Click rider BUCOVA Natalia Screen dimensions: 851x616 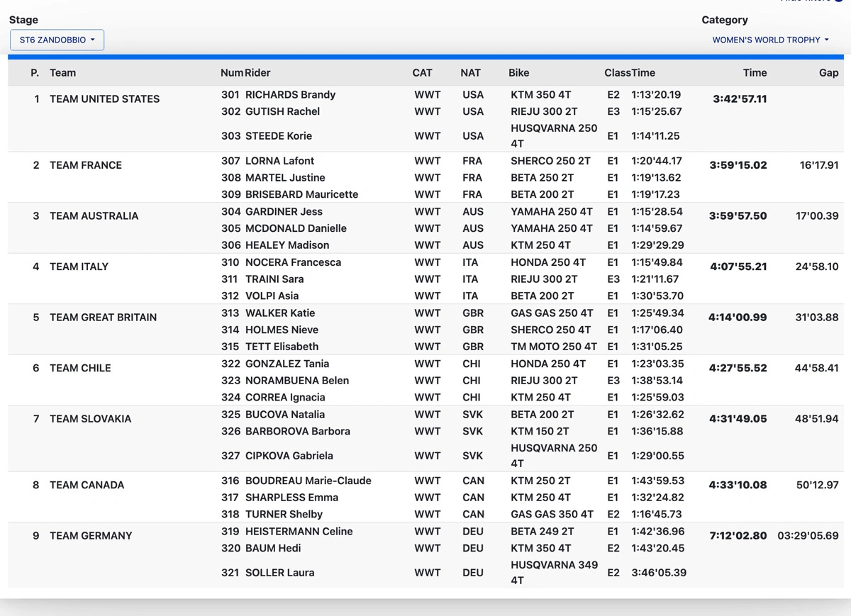284,414
